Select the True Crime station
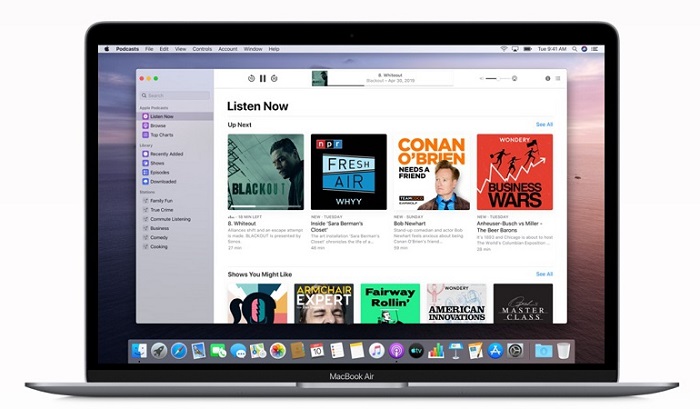Screen dimensions: 700x409 [175, 210]
